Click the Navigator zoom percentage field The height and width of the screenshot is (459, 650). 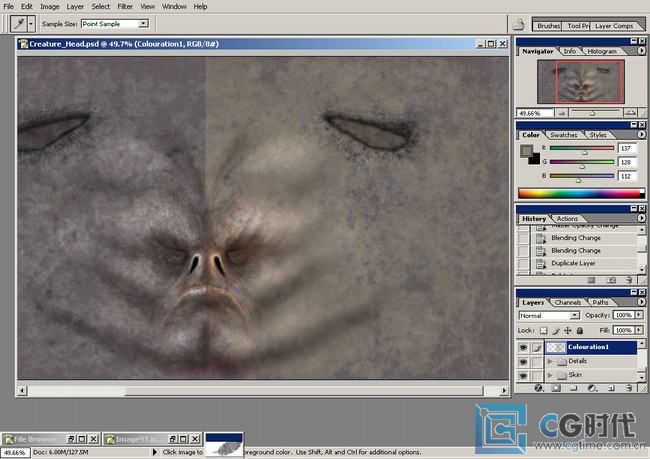[x=535, y=113]
